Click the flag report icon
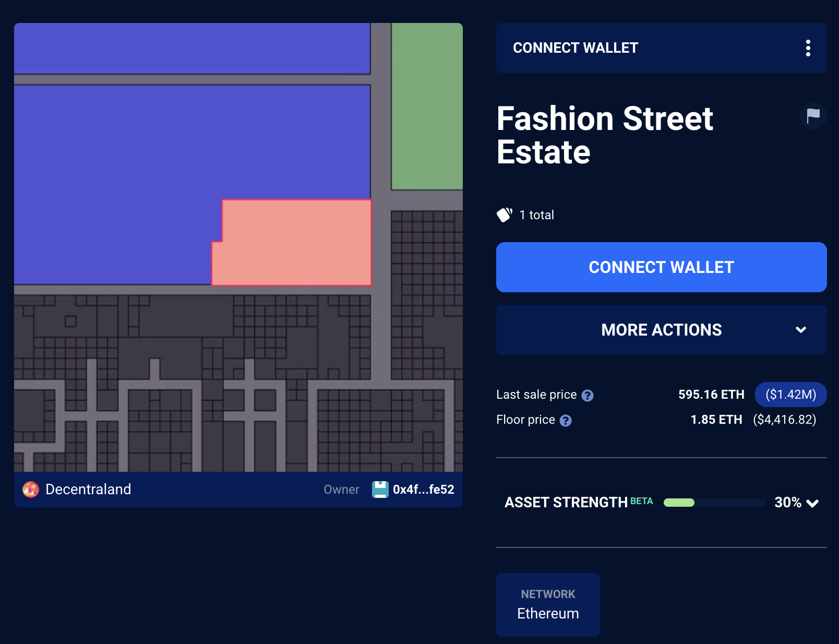 (813, 116)
